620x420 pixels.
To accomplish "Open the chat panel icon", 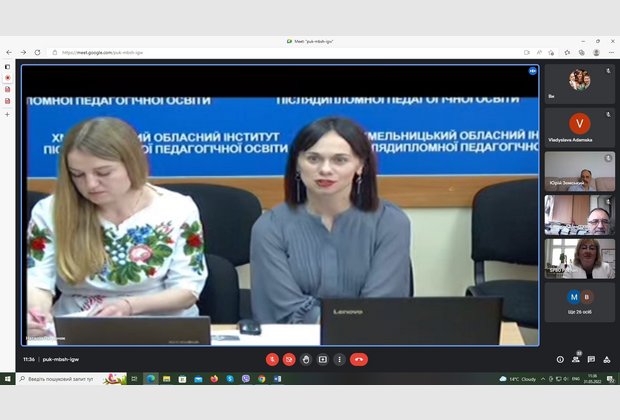I will pos(591,359).
